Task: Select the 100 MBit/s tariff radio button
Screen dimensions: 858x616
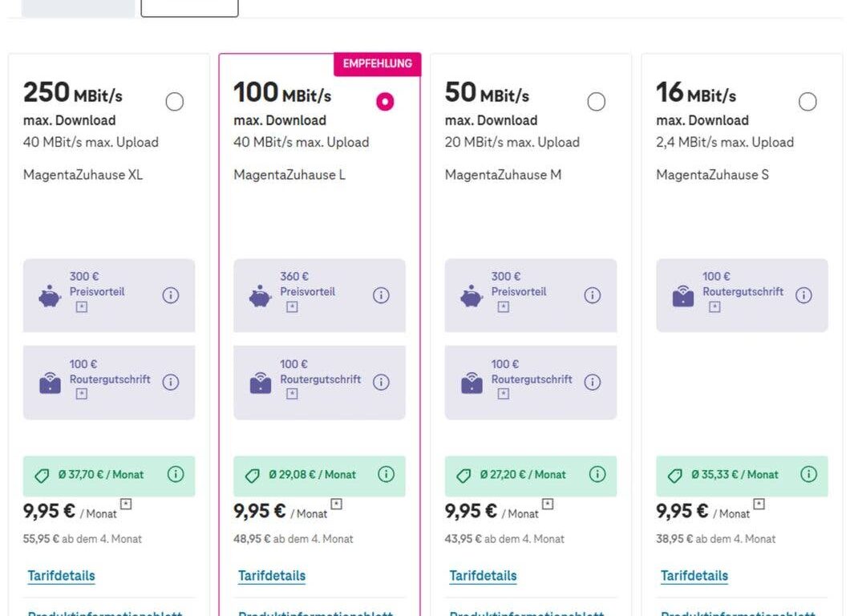Action: coord(385,102)
